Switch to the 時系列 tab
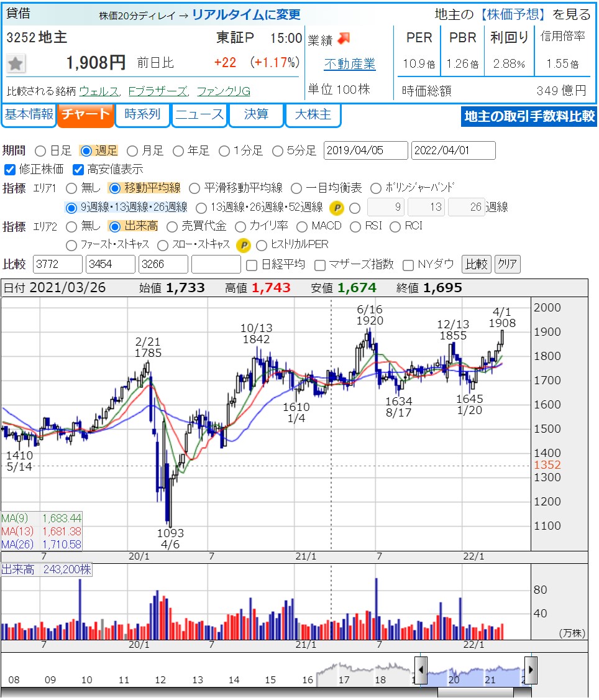Image resolution: width=599 pixels, height=700 pixels. 142,115
